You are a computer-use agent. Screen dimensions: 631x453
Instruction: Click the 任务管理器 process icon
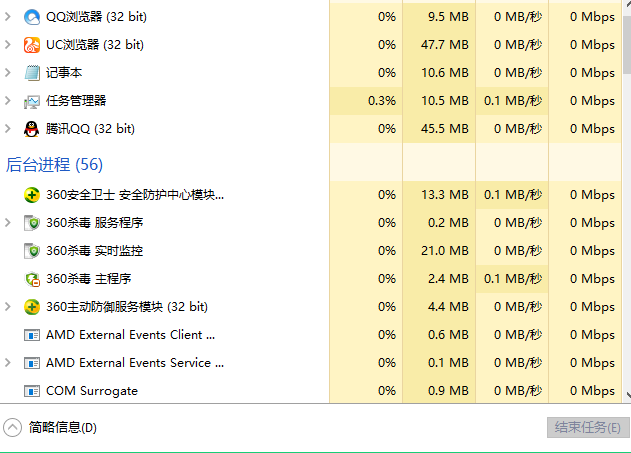(32, 101)
